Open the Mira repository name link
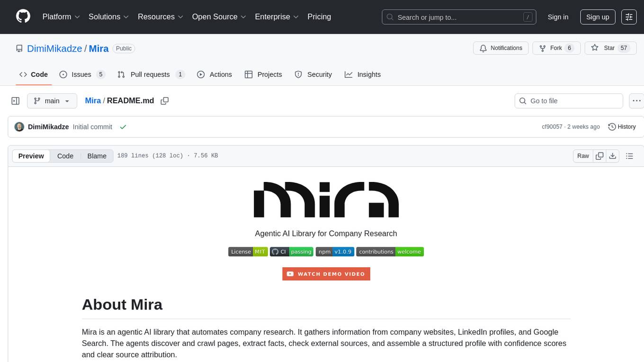 [x=99, y=48]
